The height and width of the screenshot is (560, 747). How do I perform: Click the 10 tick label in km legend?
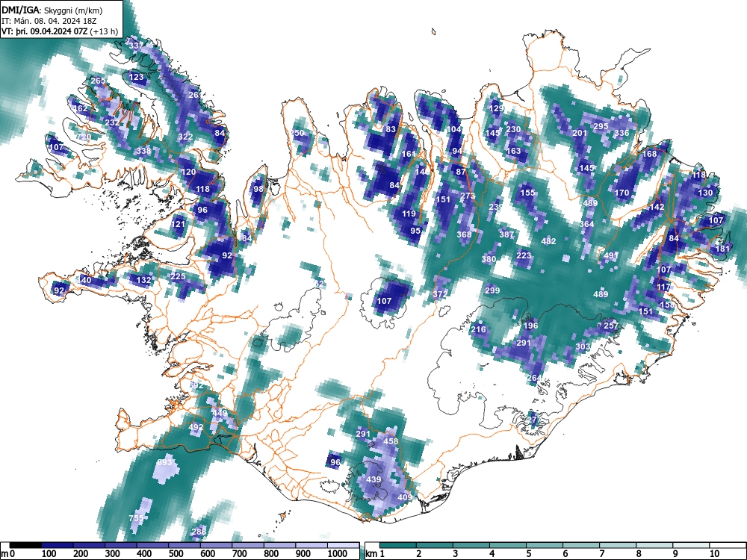click(714, 554)
